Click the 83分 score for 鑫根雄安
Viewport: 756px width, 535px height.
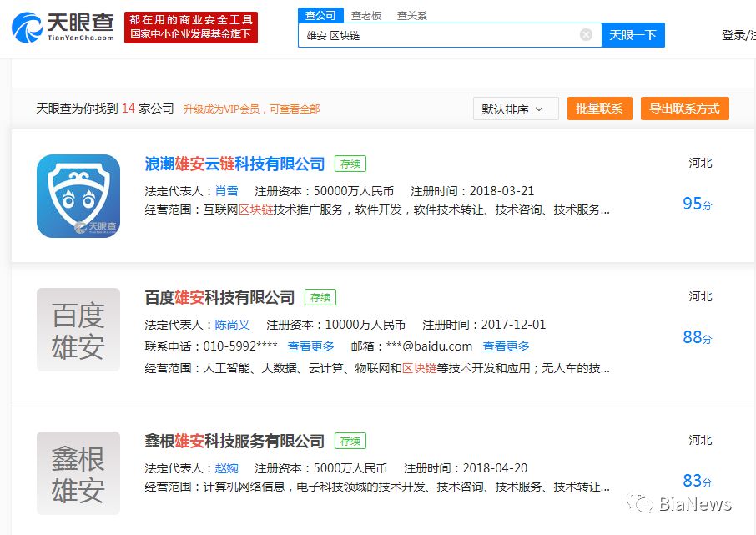pyautogui.click(x=698, y=481)
